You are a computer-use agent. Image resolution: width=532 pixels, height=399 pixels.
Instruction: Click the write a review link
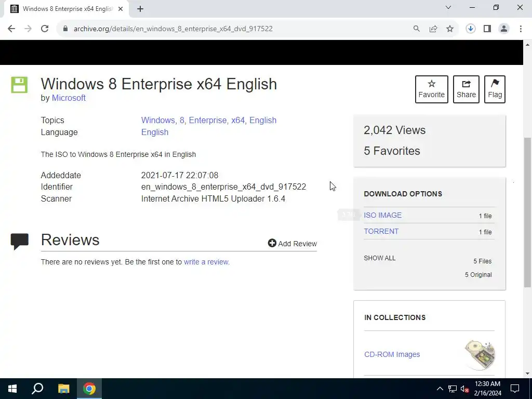207,262
